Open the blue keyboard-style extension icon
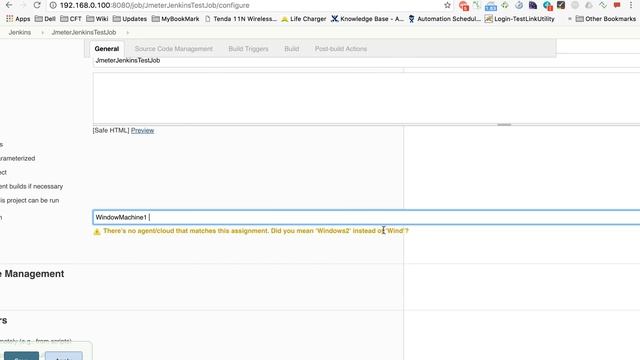Screen dimensions: 640x360 point(491,6)
